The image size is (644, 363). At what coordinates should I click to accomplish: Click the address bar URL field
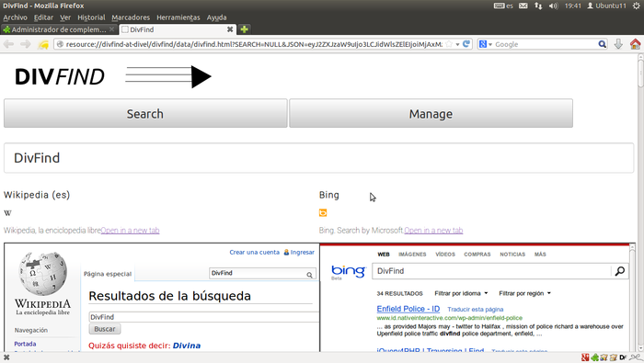click(x=254, y=44)
